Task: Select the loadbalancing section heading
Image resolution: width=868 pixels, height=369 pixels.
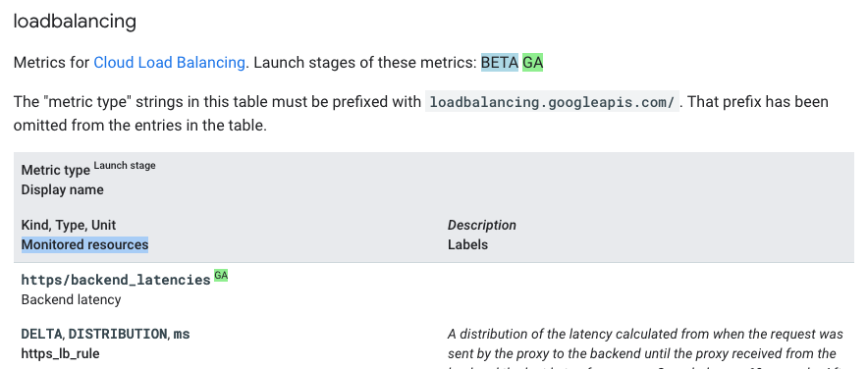Action: [x=75, y=21]
